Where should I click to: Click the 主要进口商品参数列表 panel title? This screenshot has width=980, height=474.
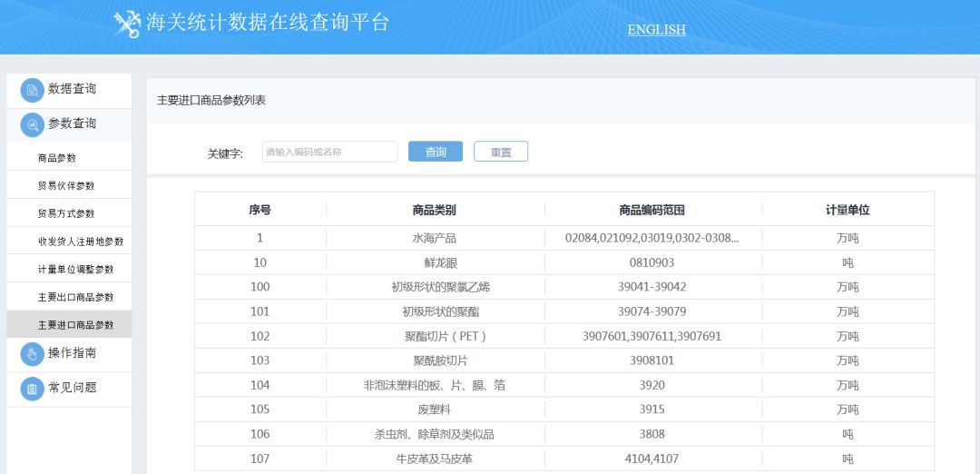[211, 100]
